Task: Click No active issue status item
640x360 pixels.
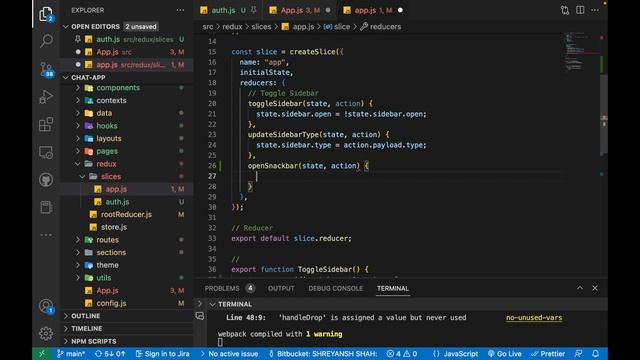Action: click(x=229, y=353)
